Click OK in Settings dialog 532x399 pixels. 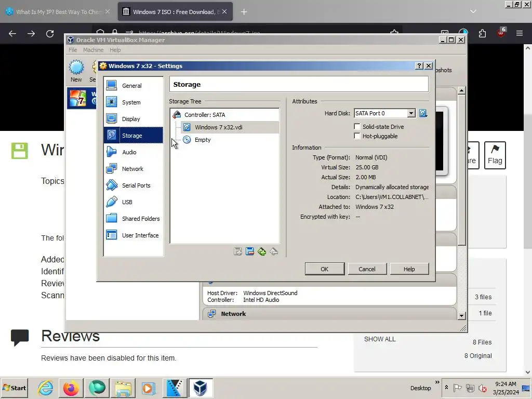(x=325, y=269)
